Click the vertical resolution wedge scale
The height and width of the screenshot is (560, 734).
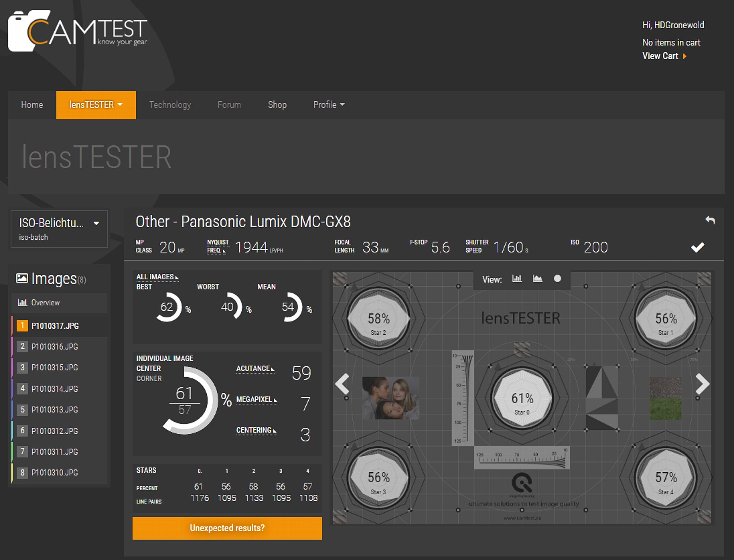pyautogui.click(x=463, y=398)
